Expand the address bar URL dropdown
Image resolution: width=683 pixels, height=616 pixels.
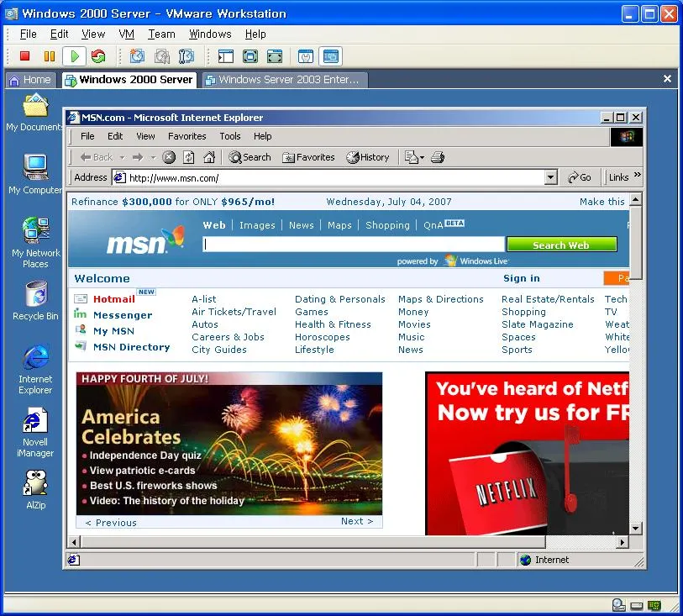point(551,177)
